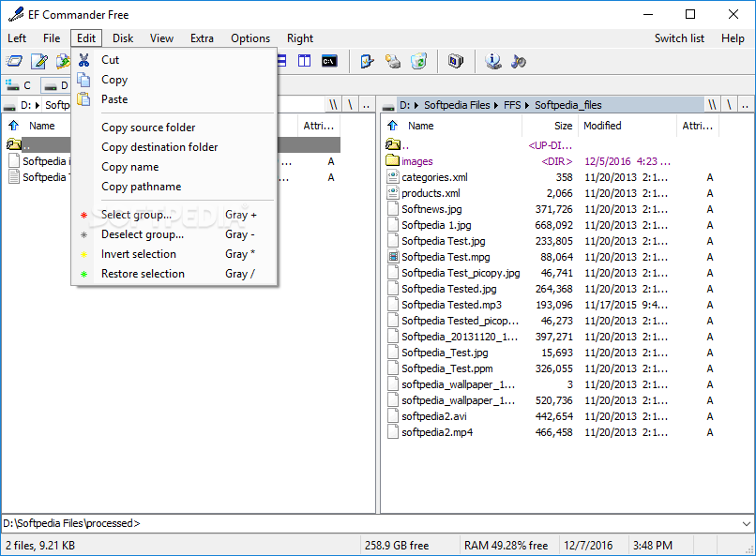Click the XML file icon of categories.xml
The image size is (756, 556).
click(393, 177)
